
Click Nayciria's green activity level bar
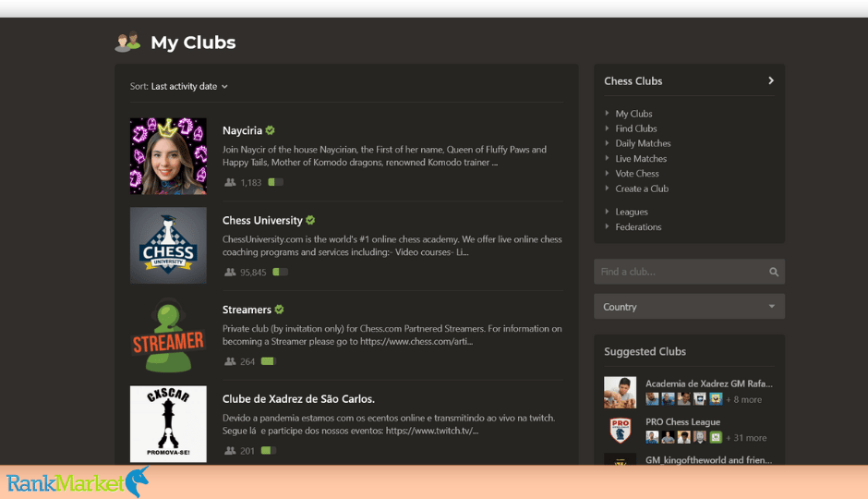(276, 182)
